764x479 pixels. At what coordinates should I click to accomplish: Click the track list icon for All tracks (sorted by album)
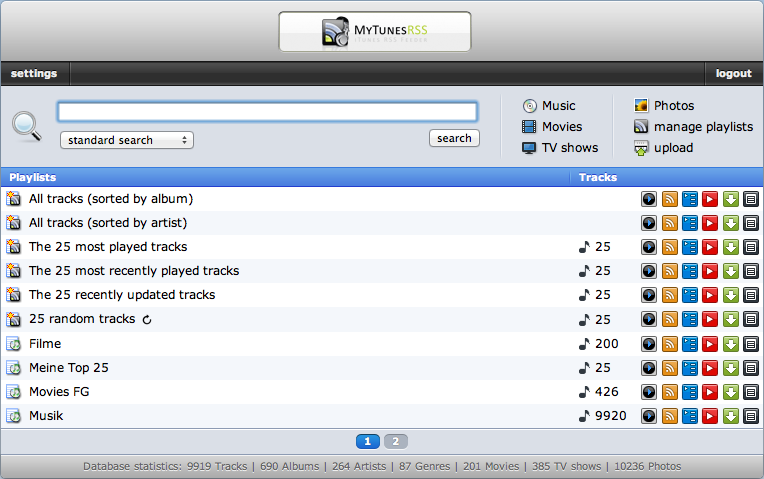751,199
